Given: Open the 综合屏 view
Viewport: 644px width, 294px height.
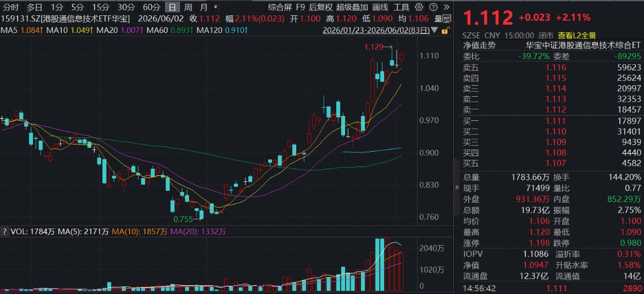Looking at the screenshot, I should click(279, 7).
